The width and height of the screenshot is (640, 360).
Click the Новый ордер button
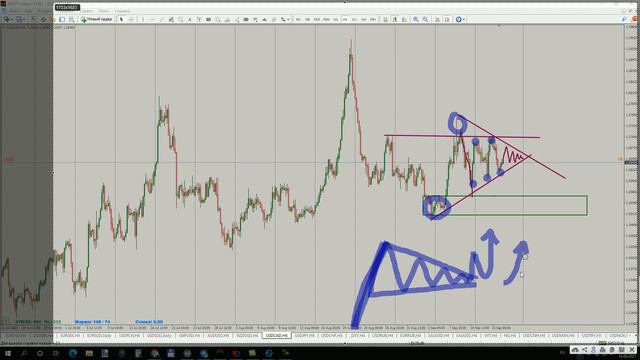point(97,19)
